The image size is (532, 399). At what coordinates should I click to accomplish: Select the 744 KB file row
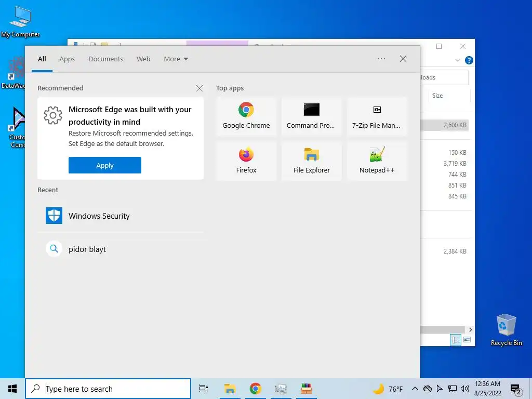[x=445, y=175]
